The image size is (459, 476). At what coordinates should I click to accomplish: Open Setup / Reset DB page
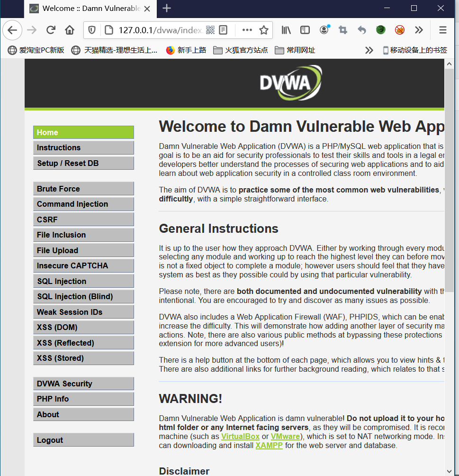point(83,163)
